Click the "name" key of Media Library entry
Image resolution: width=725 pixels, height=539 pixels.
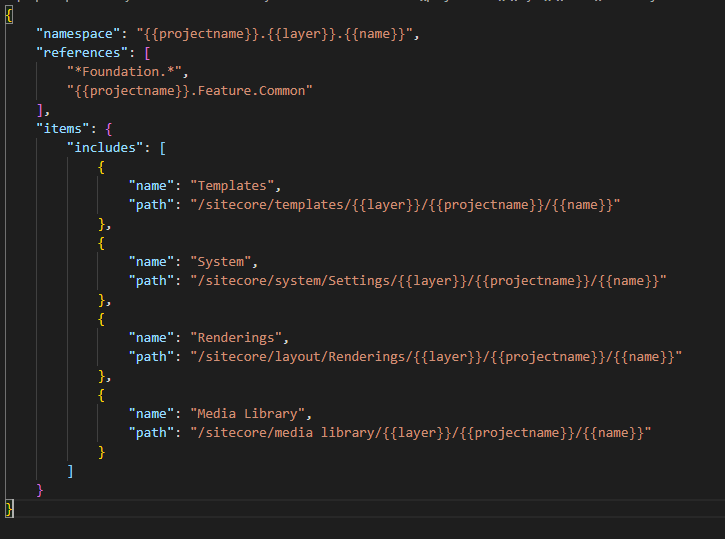(x=151, y=414)
